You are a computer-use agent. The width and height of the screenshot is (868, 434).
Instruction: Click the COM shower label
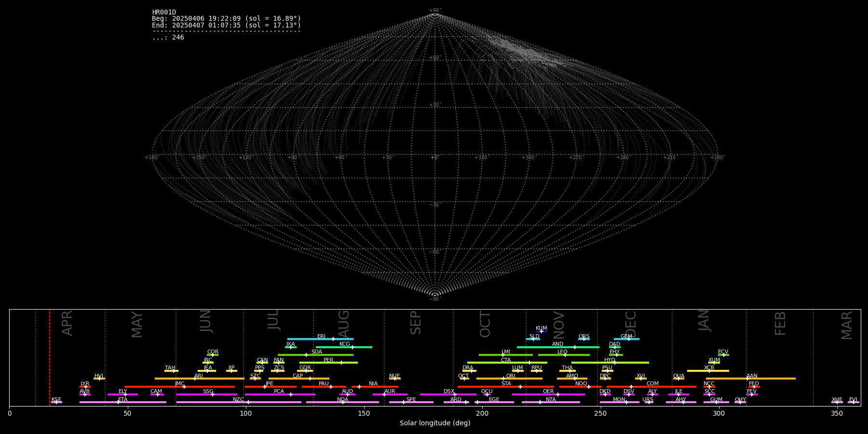pos(652,384)
